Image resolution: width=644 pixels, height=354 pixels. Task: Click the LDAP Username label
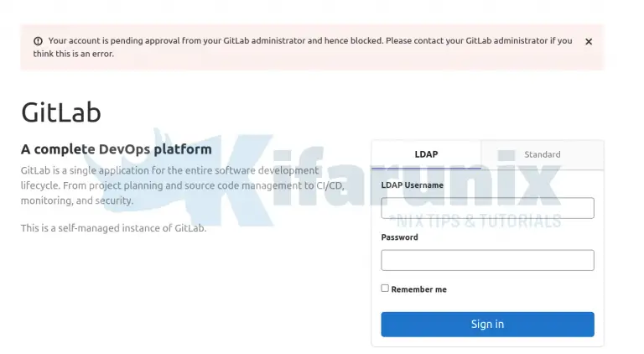413,185
